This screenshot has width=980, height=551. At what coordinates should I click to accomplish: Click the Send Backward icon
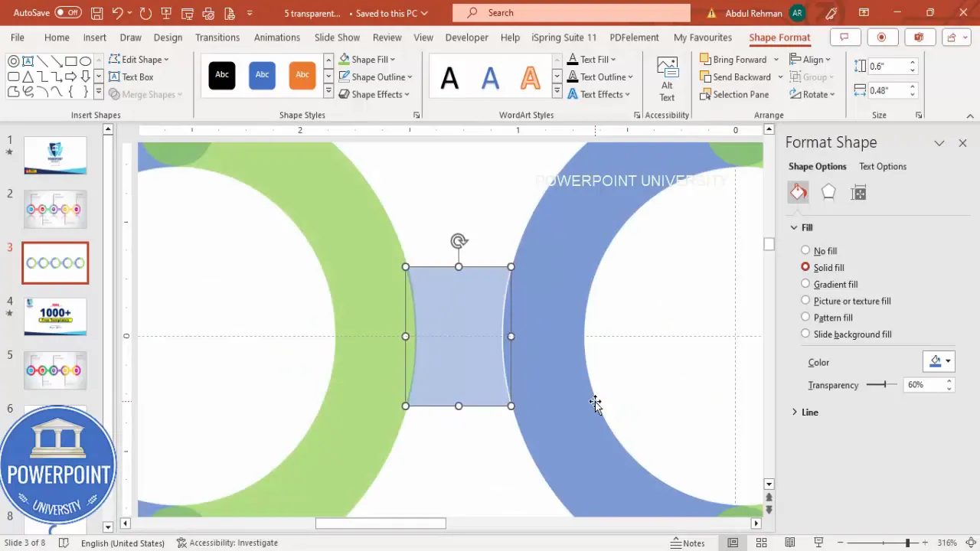[x=705, y=77]
